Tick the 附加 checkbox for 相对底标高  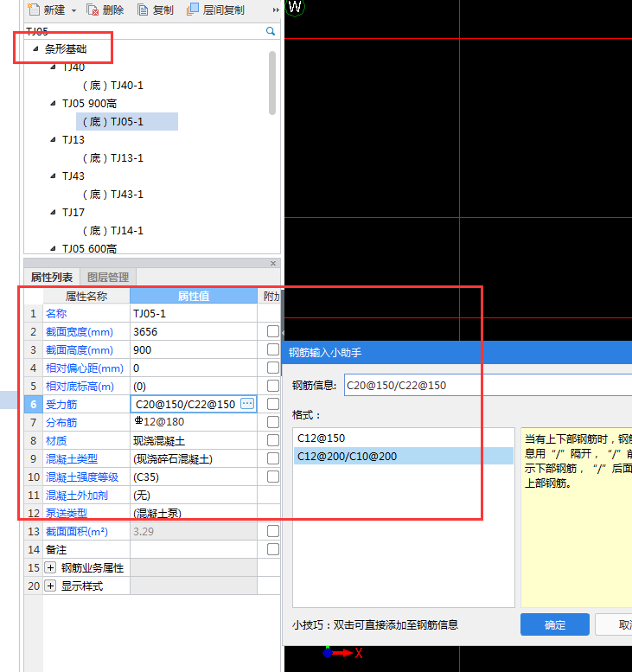tap(273, 386)
